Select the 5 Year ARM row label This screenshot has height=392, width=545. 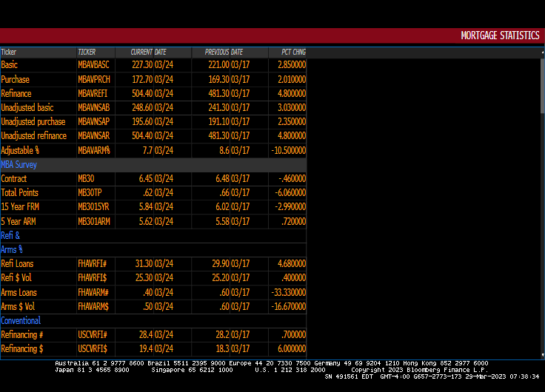[19, 221]
